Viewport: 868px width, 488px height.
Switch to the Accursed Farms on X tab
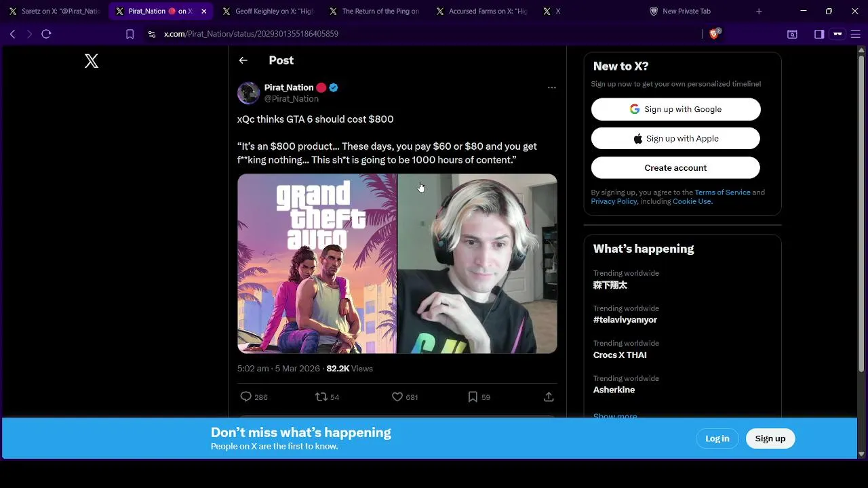point(481,11)
